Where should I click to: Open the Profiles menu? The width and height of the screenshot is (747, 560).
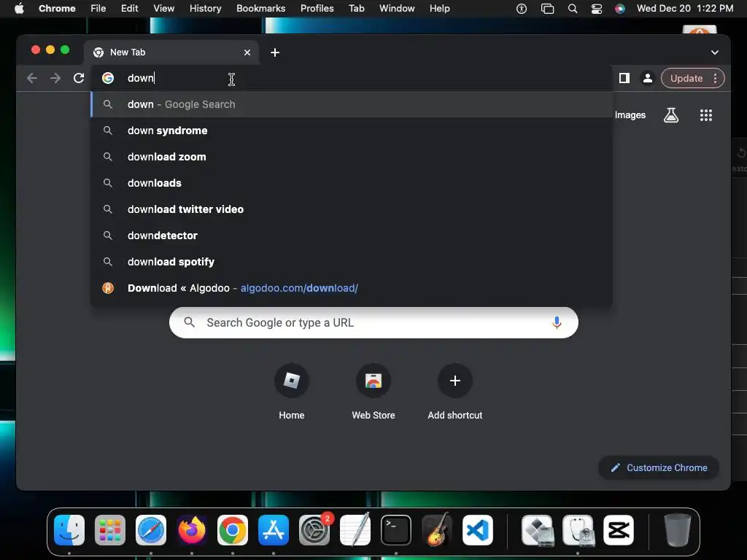(317, 9)
